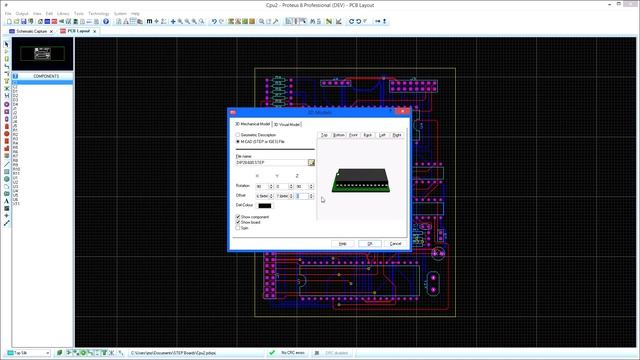This screenshot has width=640, height=360.
Task: Click the Zoom In magnifier icon
Action: [180, 21]
